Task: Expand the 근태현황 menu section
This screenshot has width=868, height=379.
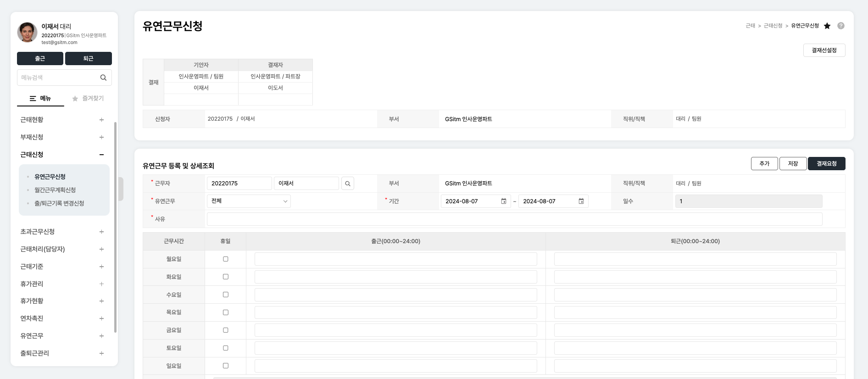Action: [x=101, y=120]
